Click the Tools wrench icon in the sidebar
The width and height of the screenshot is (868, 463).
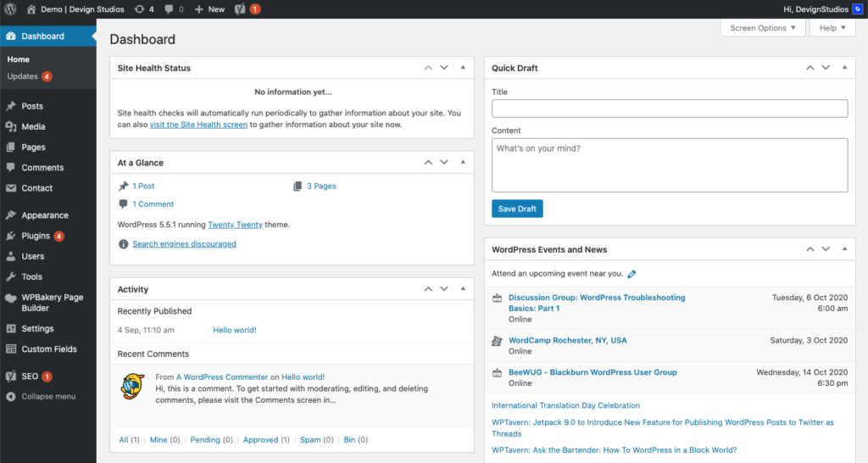10,276
